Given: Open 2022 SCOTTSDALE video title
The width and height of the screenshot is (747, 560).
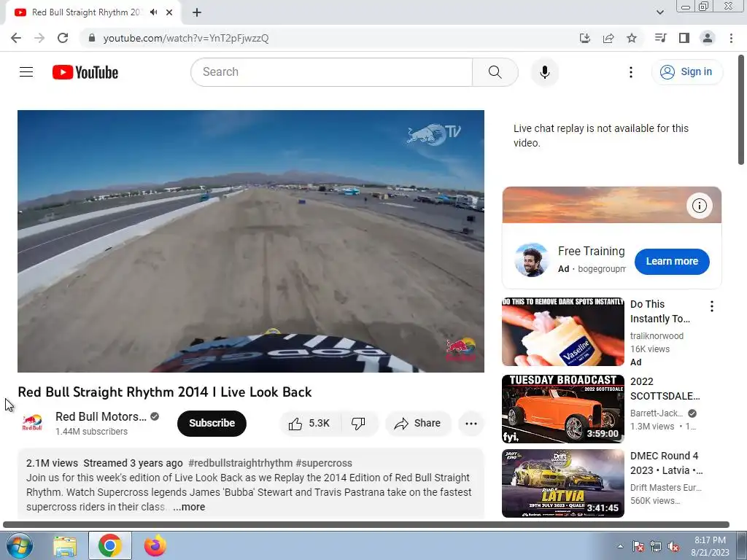Looking at the screenshot, I should pyautogui.click(x=665, y=389).
